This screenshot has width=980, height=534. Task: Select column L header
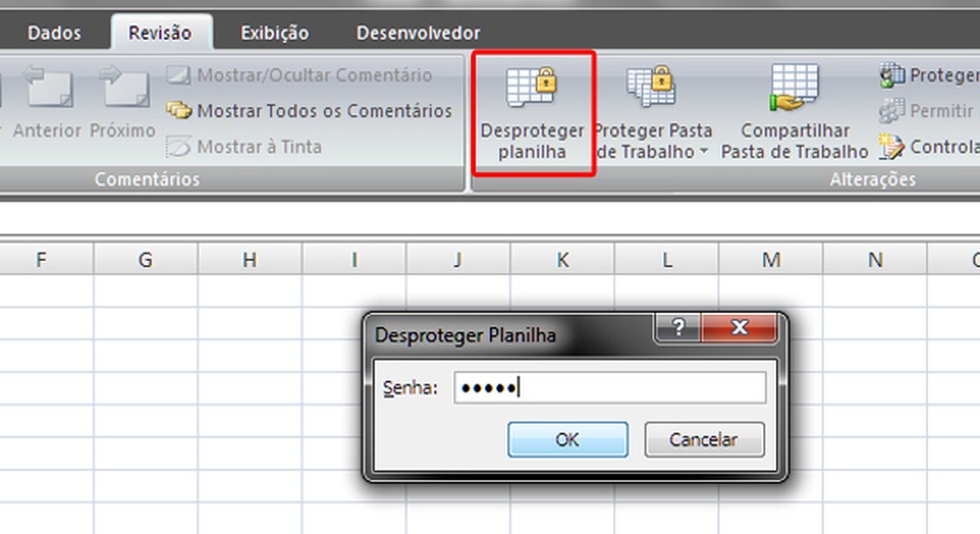[667, 259]
